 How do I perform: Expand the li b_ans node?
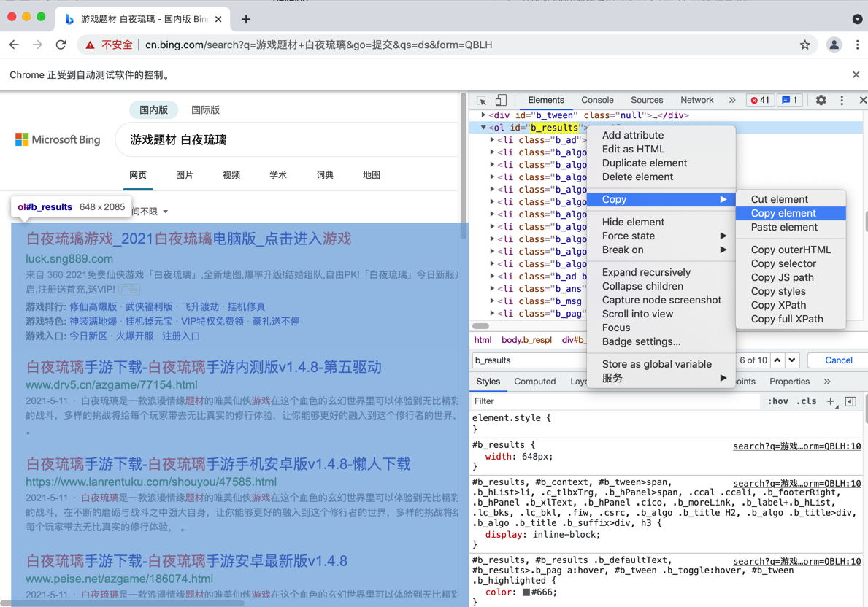point(492,288)
